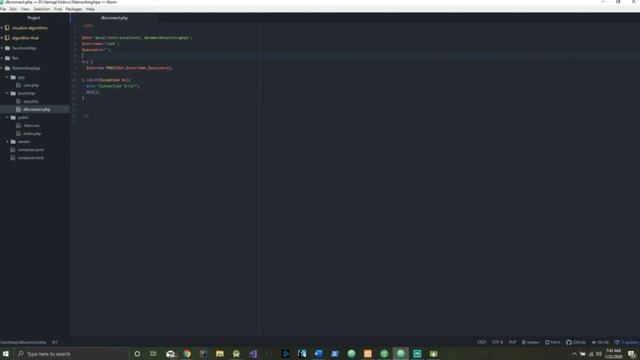Screen dimensions: 640x360
Task: Place cursor on the try line of code
Action: tap(87, 62)
